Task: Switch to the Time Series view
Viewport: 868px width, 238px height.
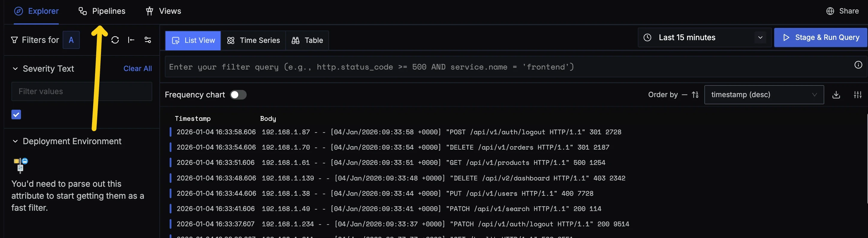Action: click(x=253, y=40)
